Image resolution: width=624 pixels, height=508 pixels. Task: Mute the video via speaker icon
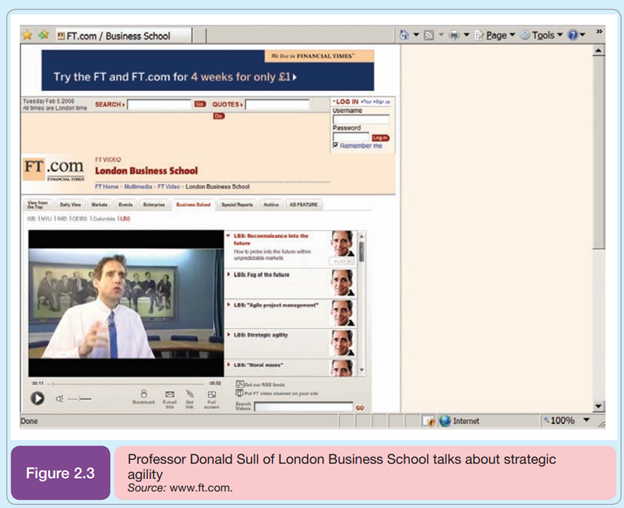(x=59, y=399)
